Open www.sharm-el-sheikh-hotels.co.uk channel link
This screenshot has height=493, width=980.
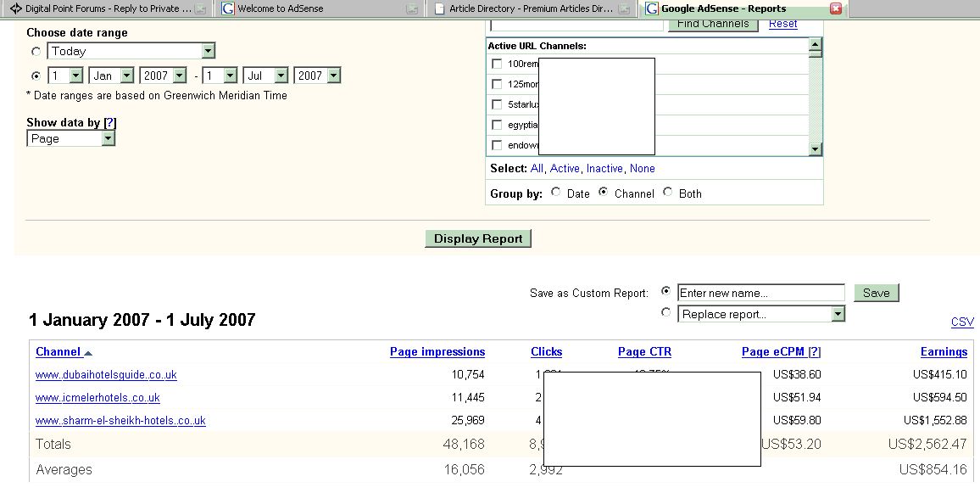120,420
